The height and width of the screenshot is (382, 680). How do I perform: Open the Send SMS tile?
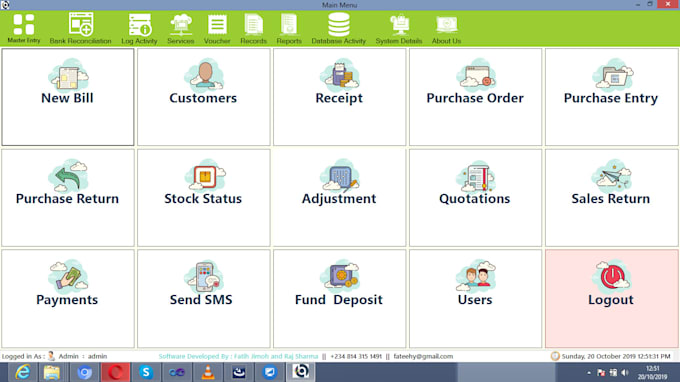click(x=203, y=298)
